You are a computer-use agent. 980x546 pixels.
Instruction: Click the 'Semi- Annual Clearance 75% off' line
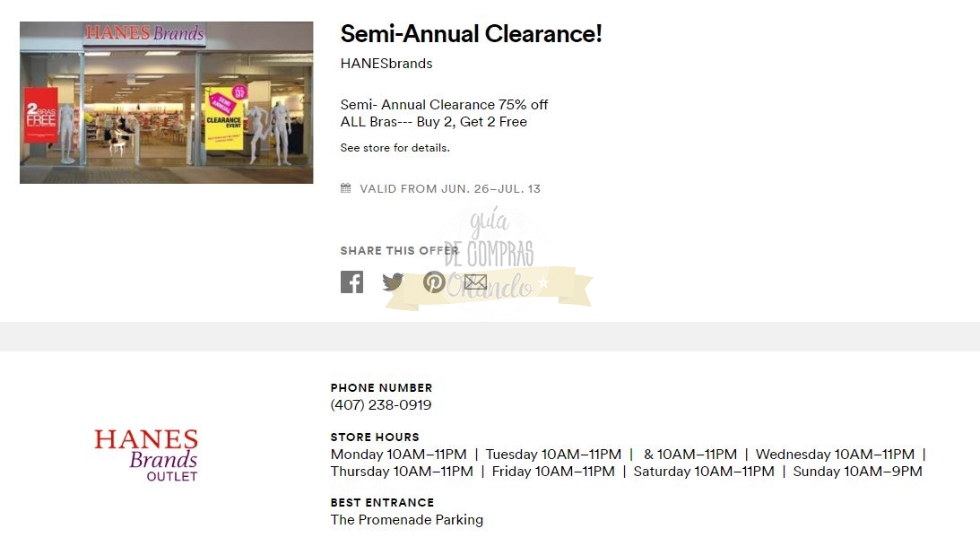click(x=444, y=105)
